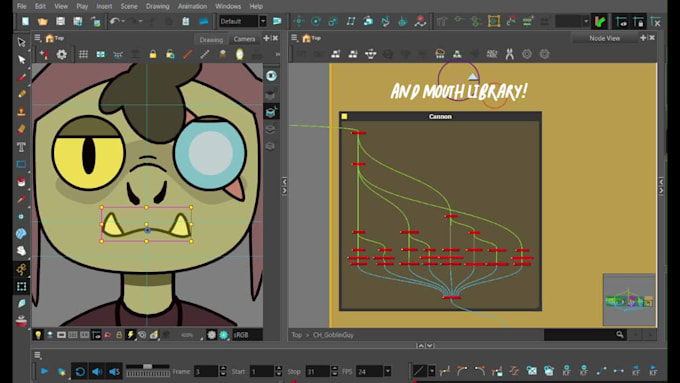Click the Top home icon in Node View

307,38
